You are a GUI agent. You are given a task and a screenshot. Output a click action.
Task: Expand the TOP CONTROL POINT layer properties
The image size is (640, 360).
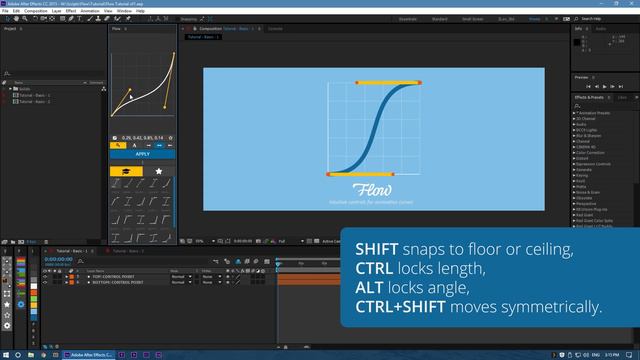67,277
